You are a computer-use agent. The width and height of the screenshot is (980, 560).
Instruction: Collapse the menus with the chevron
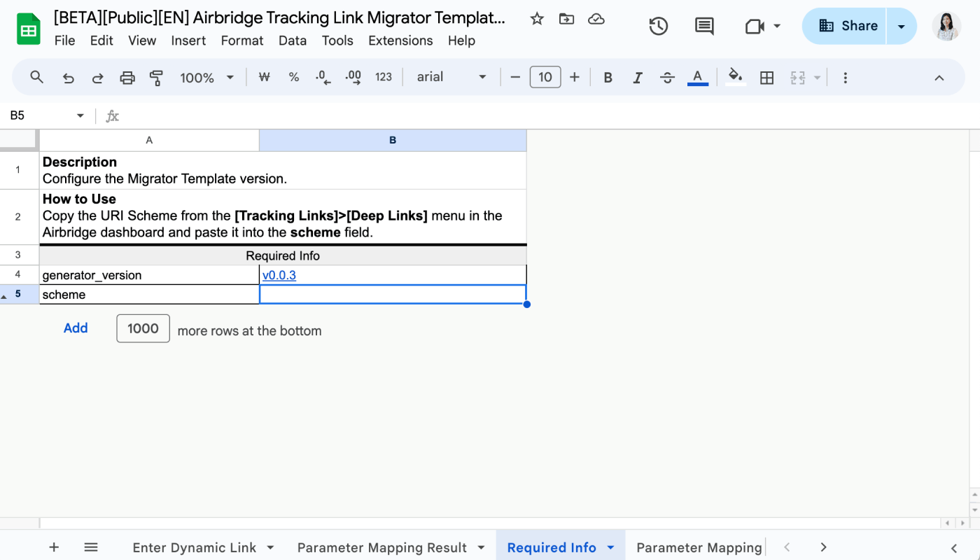pos(939,78)
